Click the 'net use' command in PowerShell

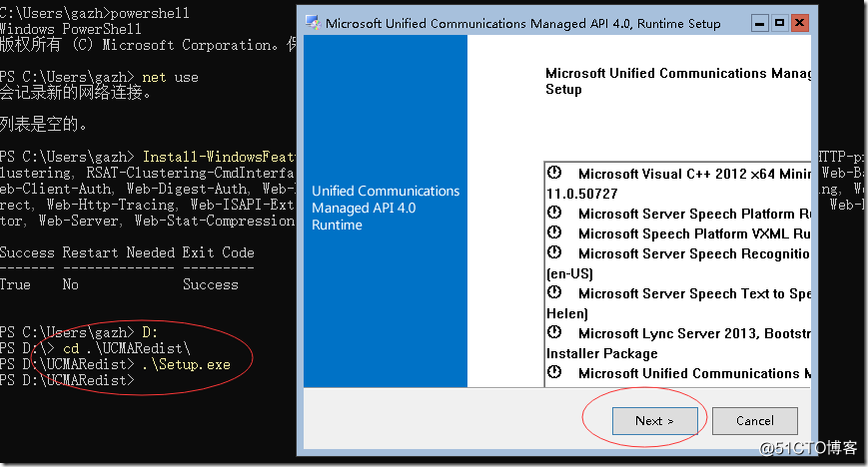pos(170,78)
